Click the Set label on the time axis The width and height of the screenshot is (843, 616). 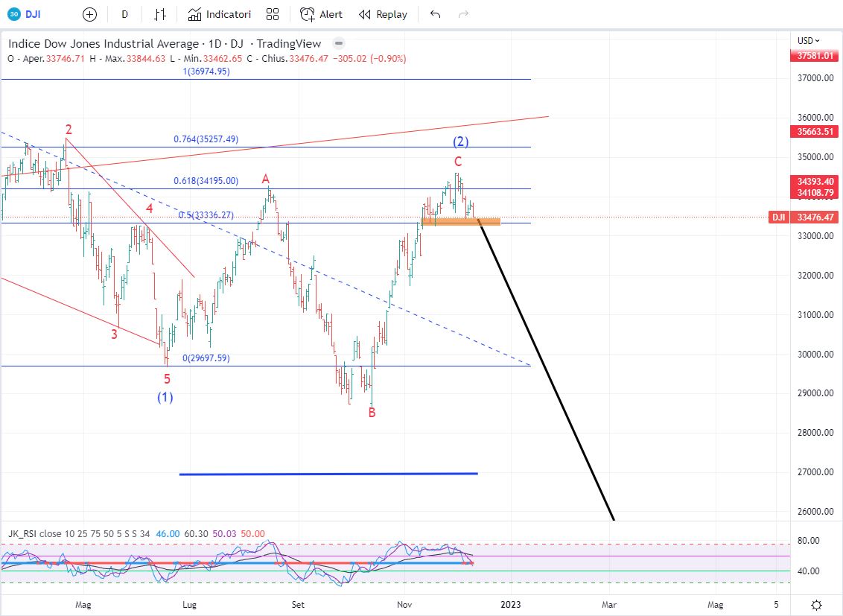(298, 605)
